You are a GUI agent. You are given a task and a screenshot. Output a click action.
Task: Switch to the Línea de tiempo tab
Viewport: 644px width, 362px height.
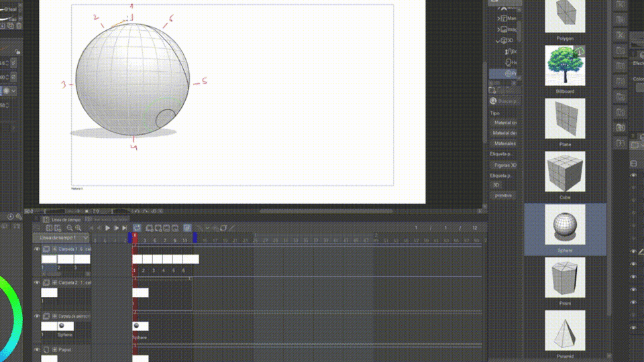64,219
